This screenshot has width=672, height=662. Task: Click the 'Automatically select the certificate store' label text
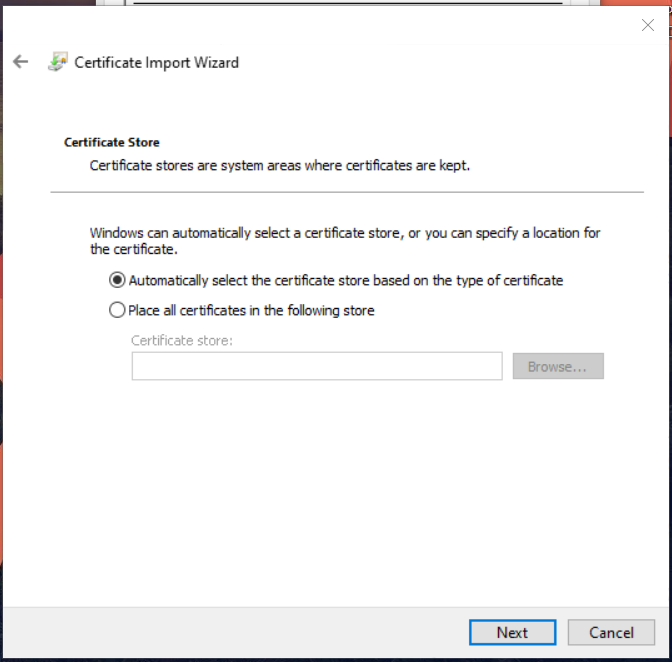[x=345, y=281]
